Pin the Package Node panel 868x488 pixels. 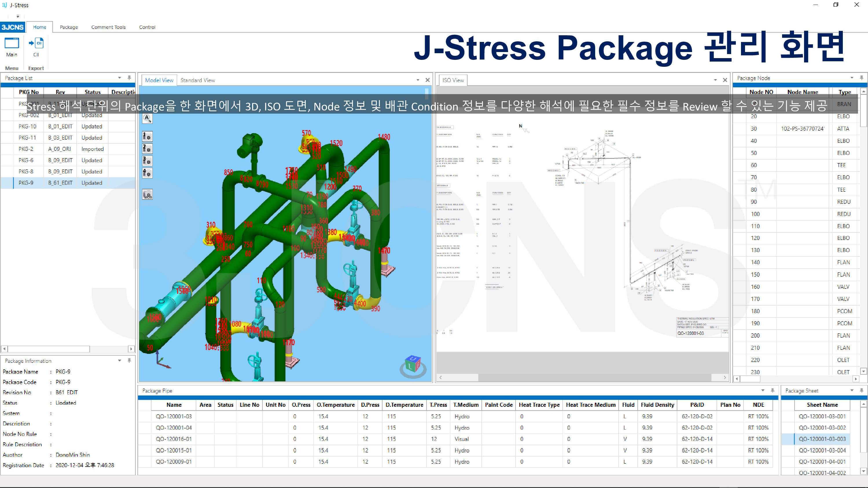pyautogui.click(x=861, y=78)
